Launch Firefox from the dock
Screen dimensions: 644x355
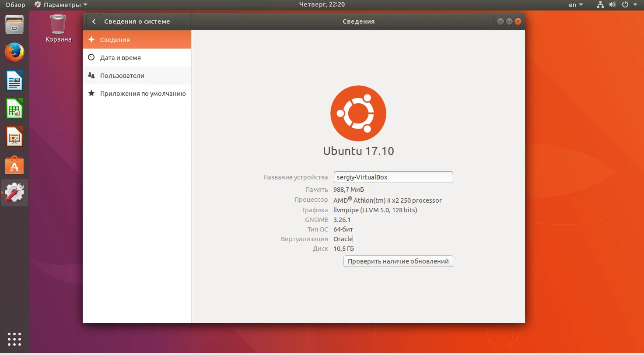[x=14, y=53]
